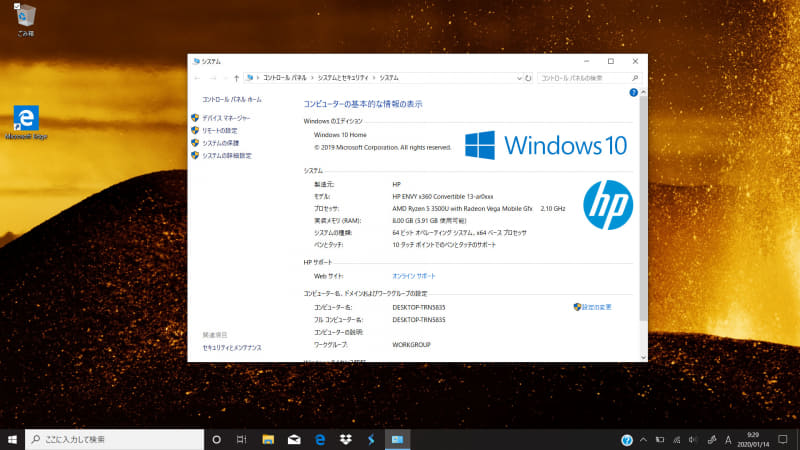This screenshot has width=800, height=450.
Task: Expand chevron after システムとセキュリティ breadcrumb
Action: coord(373,78)
